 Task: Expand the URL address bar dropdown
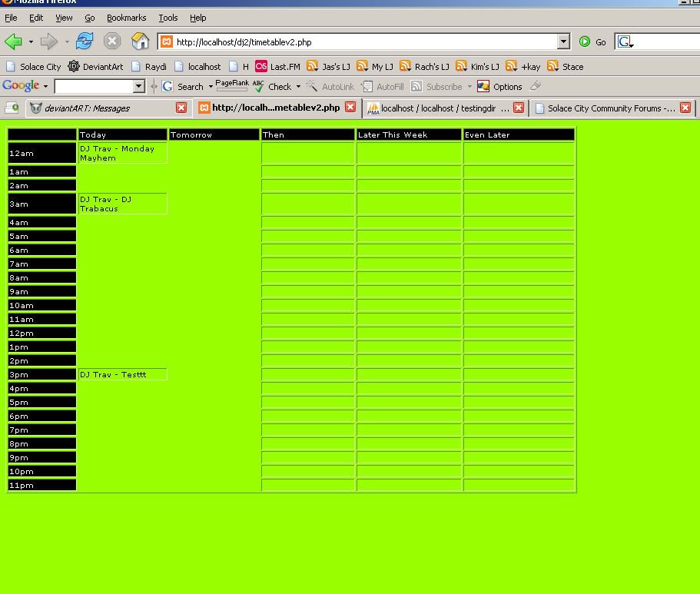coord(563,42)
